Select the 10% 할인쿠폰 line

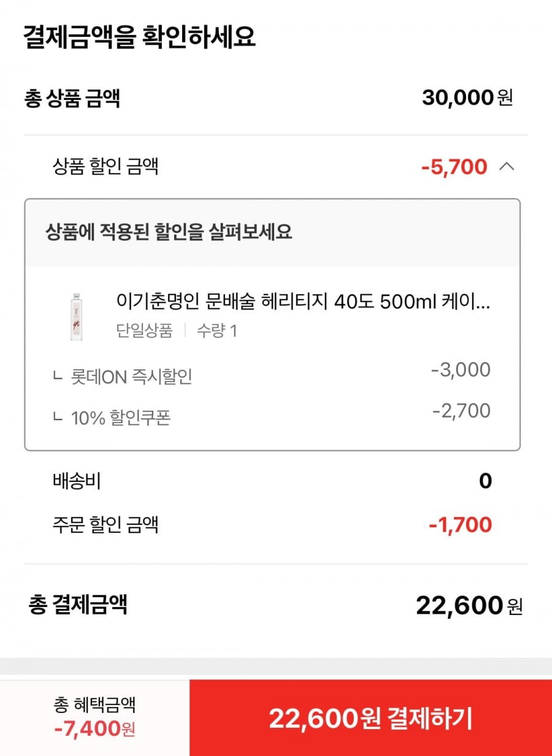[x=112, y=418]
